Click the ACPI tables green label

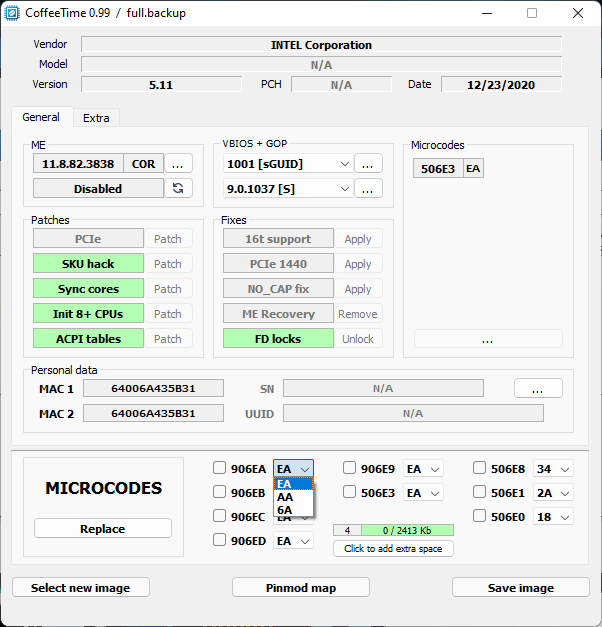pos(88,339)
